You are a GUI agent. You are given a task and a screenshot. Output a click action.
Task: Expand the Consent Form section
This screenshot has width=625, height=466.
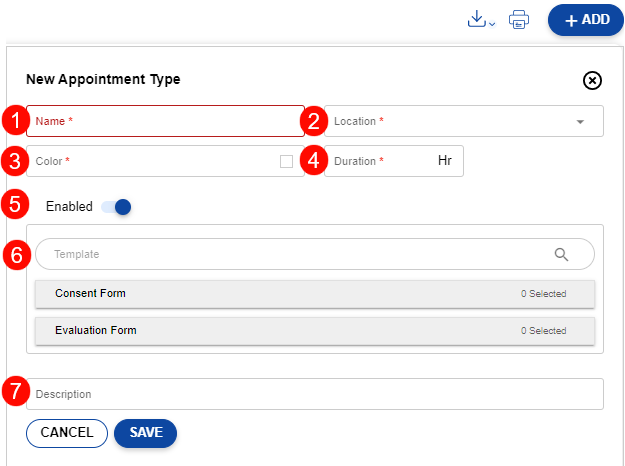point(315,294)
